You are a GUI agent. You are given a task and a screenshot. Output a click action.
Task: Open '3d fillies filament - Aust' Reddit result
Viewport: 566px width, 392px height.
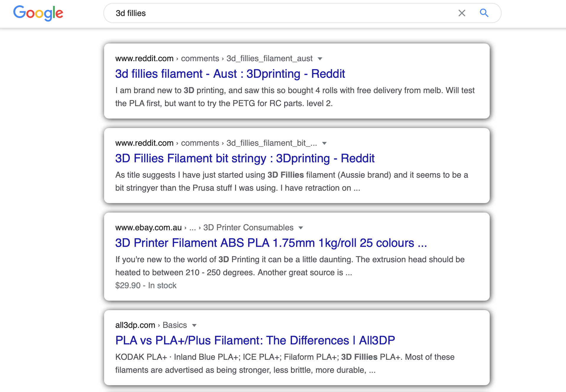click(230, 74)
